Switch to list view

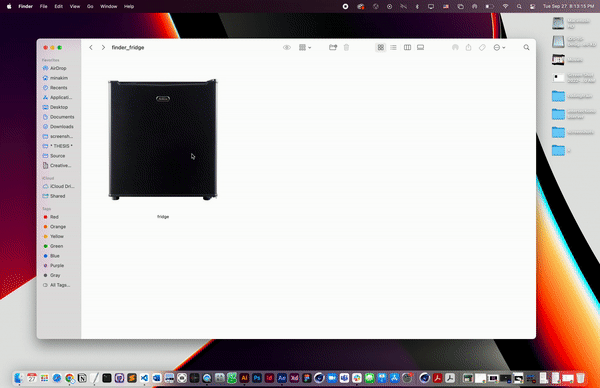(393, 47)
